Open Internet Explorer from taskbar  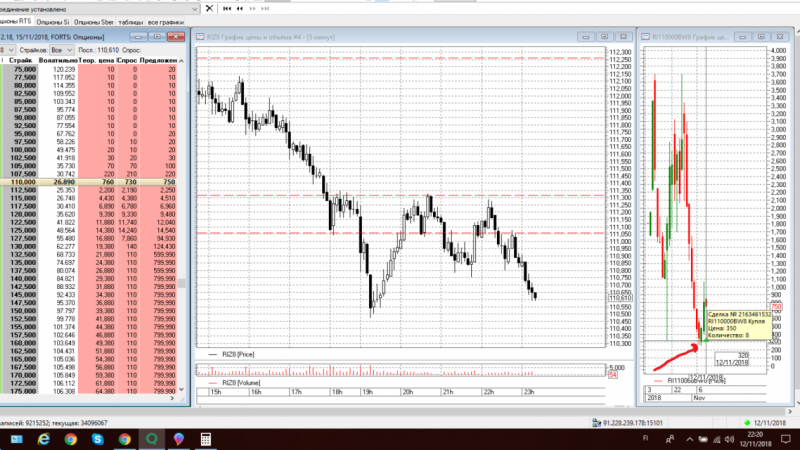pos(43,439)
